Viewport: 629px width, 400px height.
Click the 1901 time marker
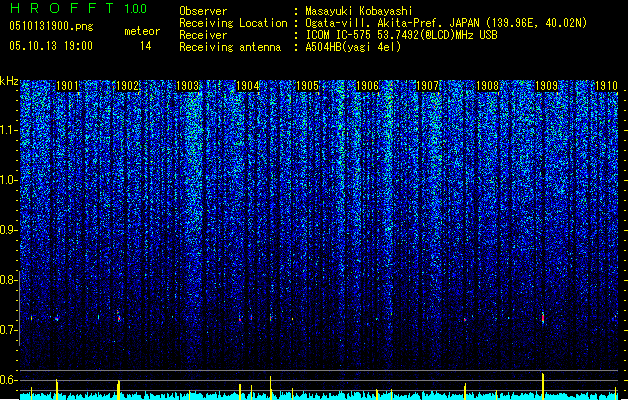[x=67, y=86]
